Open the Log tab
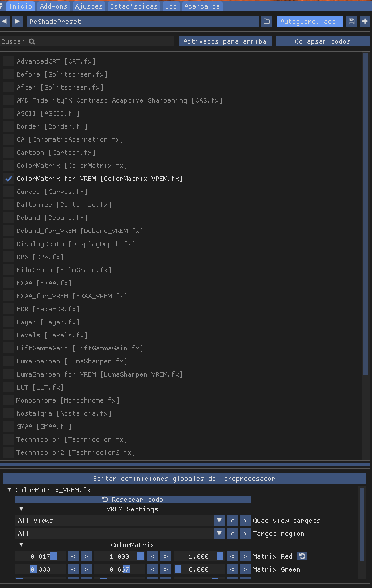The height and width of the screenshot is (588, 372). 171,6
